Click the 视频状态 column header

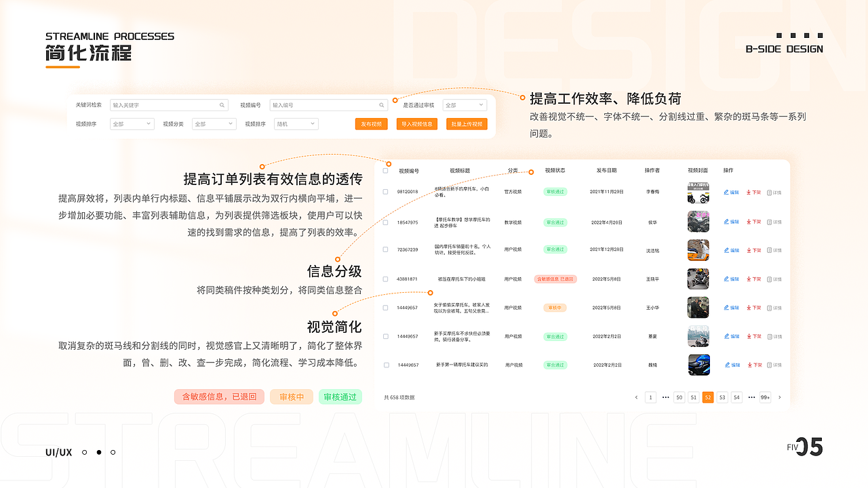555,171
